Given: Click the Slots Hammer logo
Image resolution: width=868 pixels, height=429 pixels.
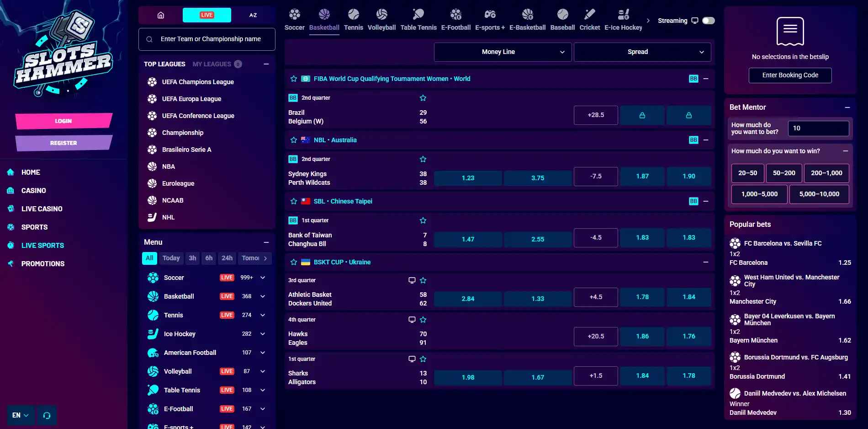Looking at the screenshot, I should 63,54.
